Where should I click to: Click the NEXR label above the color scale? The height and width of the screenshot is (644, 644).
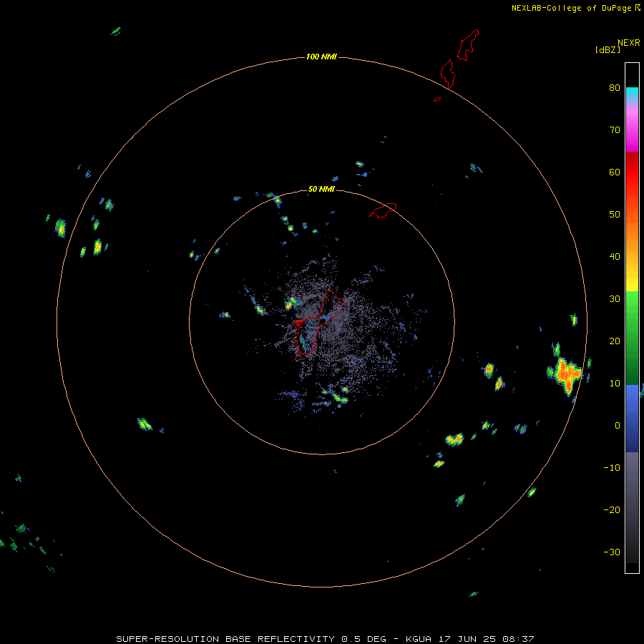[x=629, y=43]
